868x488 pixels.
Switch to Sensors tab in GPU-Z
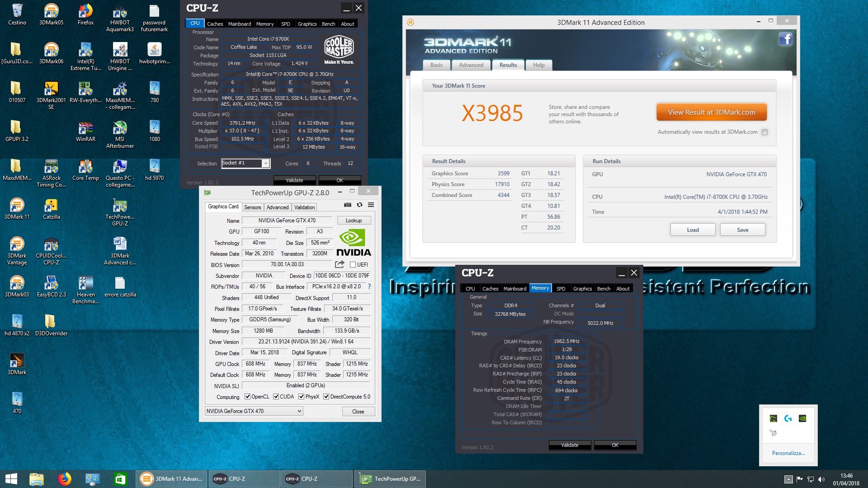tap(252, 207)
